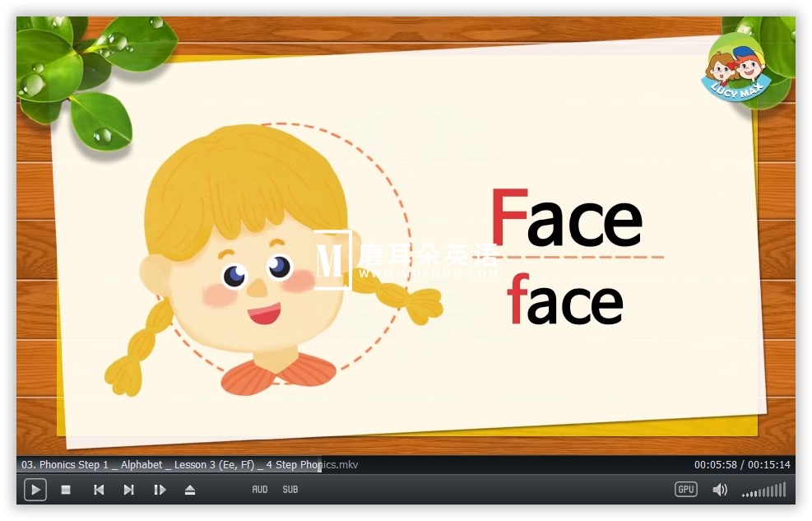Screen dimensions: 812x521
Task: Open the SUB subtitle selection menu
Action: pyautogui.click(x=290, y=489)
